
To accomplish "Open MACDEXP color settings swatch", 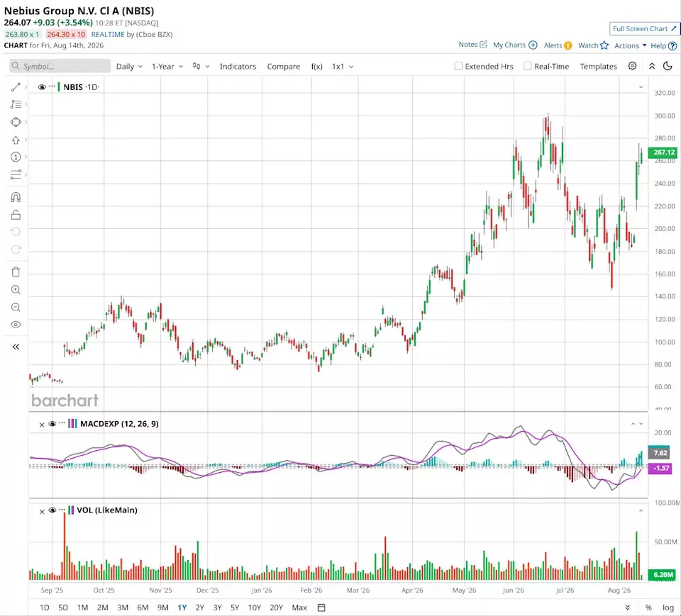I will click(72, 424).
